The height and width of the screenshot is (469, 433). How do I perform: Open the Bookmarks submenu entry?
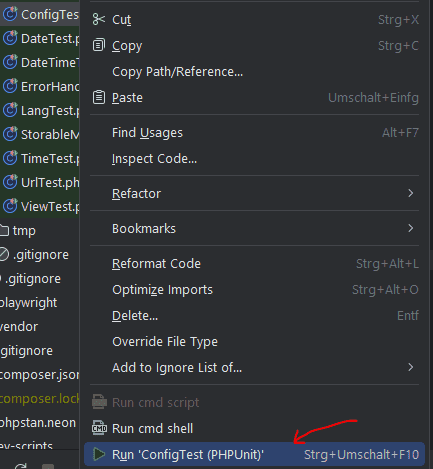[x=255, y=228]
